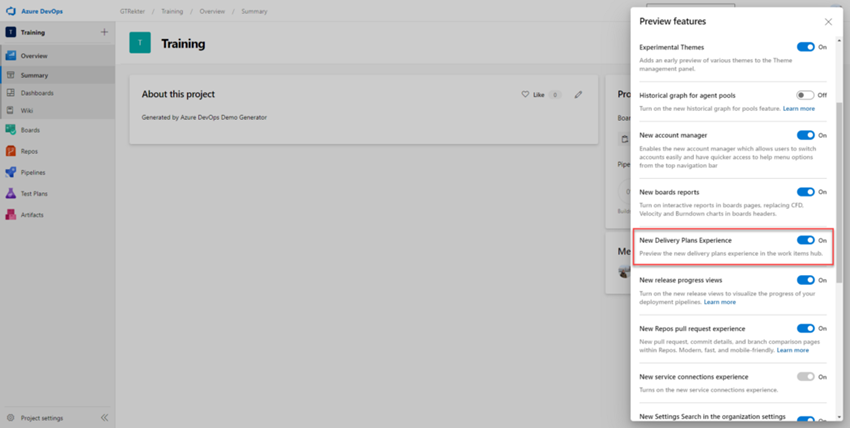Viewport: 850px width, 428px height.
Task: Click the Azure DevOps logo icon
Action: [x=10, y=11]
